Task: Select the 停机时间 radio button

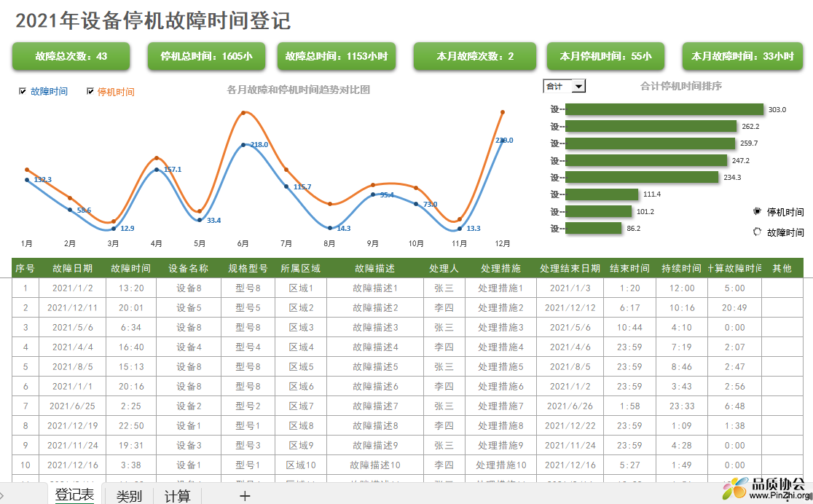Action: point(757,211)
